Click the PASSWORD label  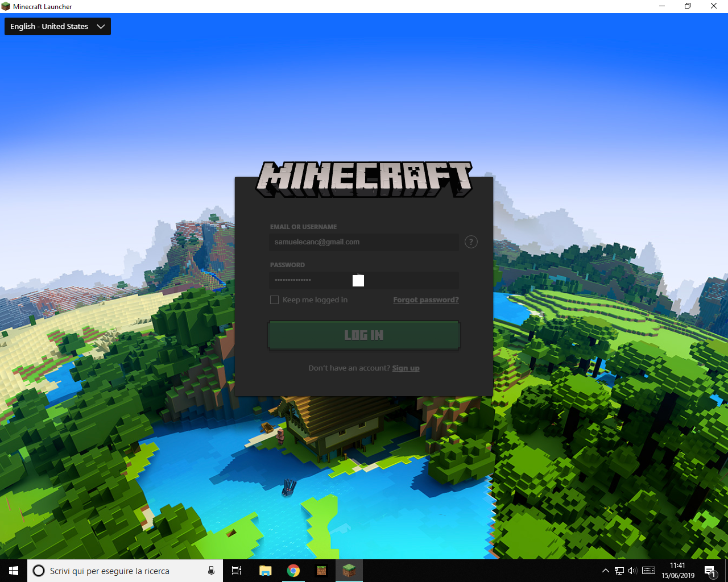click(287, 265)
